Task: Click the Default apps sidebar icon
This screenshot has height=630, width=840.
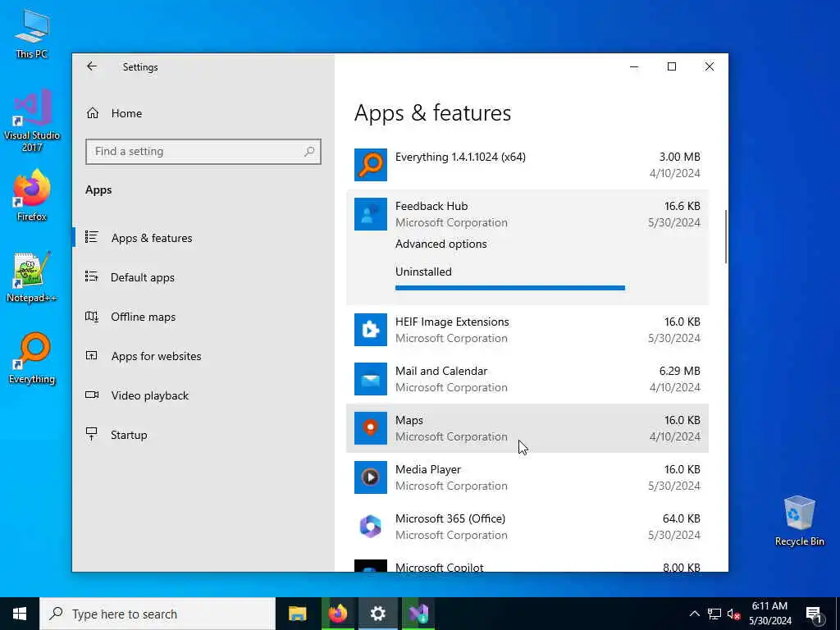Action: click(92, 276)
